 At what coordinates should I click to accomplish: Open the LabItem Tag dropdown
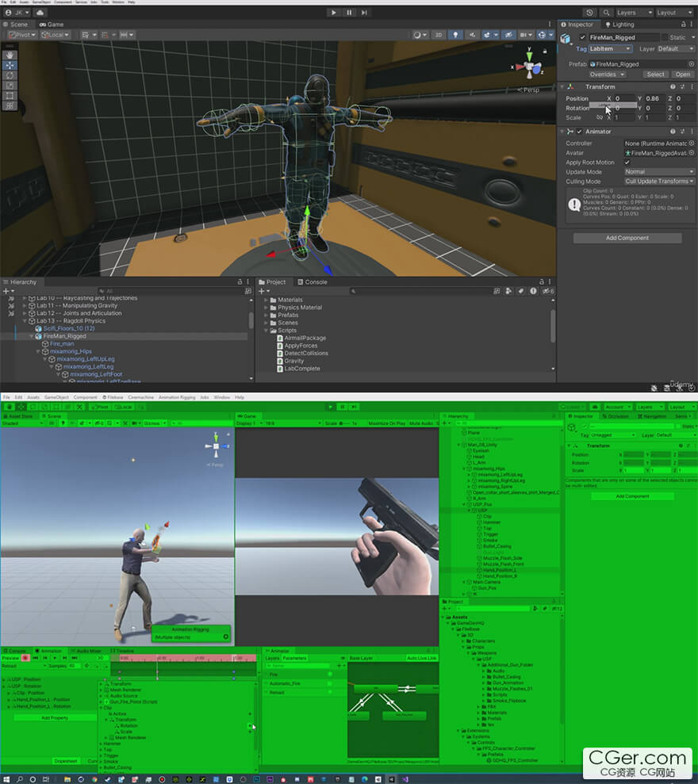point(611,49)
